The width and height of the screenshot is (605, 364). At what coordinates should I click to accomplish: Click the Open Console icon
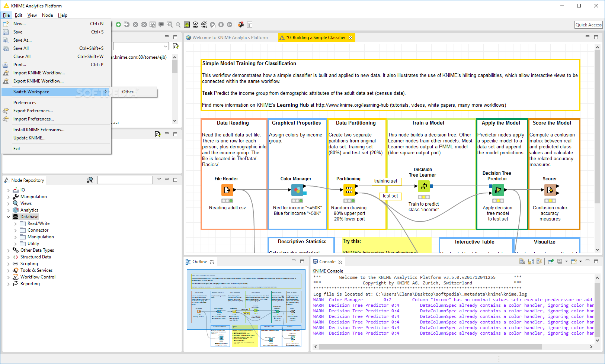pos(574,261)
